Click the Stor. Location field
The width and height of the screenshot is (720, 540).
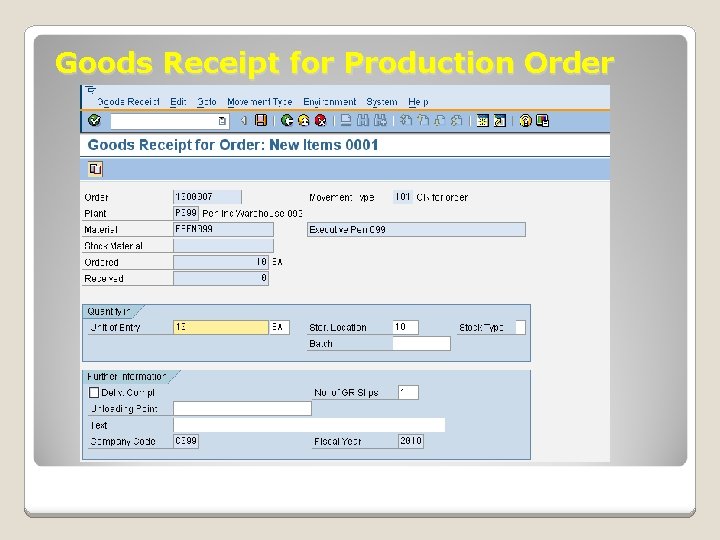click(x=406, y=327)
